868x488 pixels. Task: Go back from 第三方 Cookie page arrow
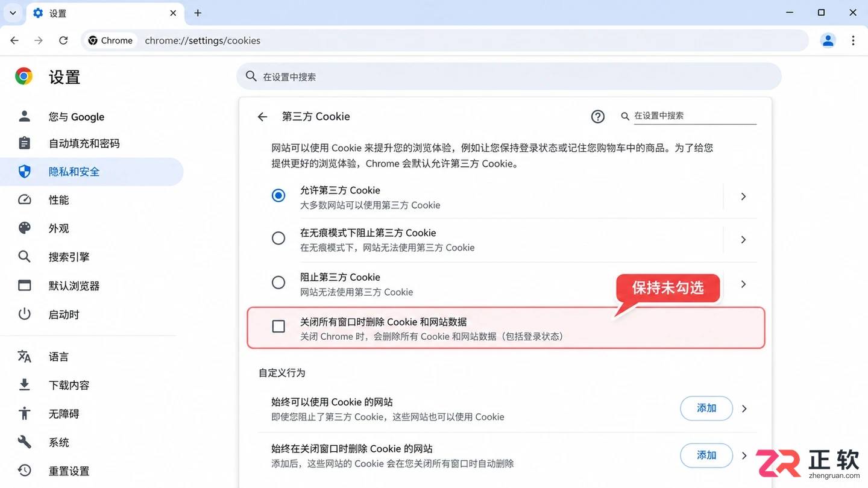[262, 117]
